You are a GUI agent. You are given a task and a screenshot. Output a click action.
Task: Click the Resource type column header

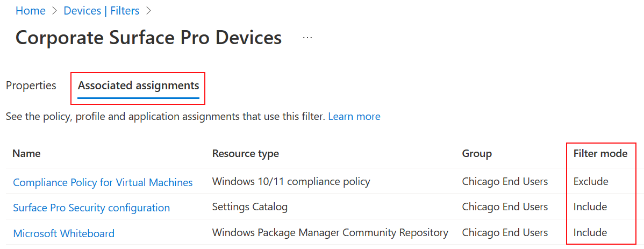pyautogui.click(x=246, y=153)
